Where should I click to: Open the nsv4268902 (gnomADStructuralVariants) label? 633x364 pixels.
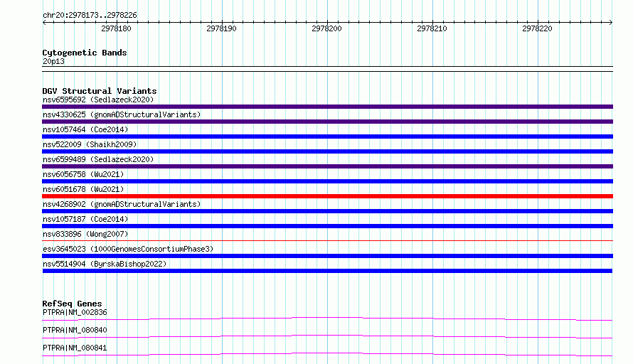coord(122,204)
